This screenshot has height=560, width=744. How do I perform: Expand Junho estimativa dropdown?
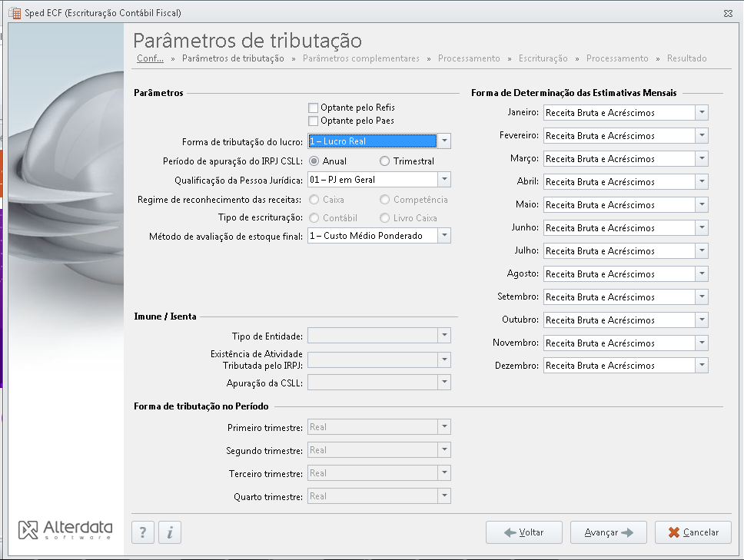pyautogui.click(x=702, y=227)
